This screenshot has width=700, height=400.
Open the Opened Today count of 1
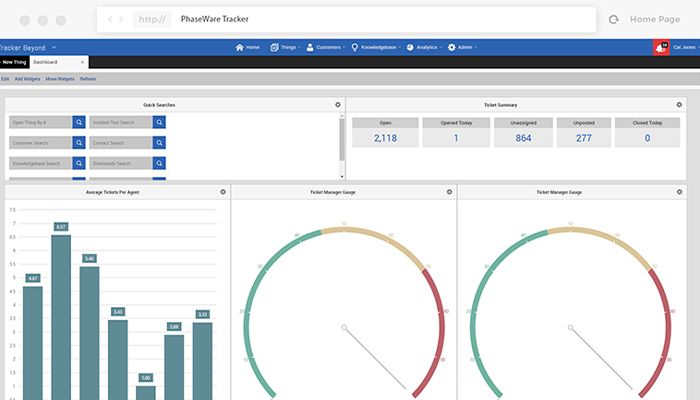pos(456,138)
